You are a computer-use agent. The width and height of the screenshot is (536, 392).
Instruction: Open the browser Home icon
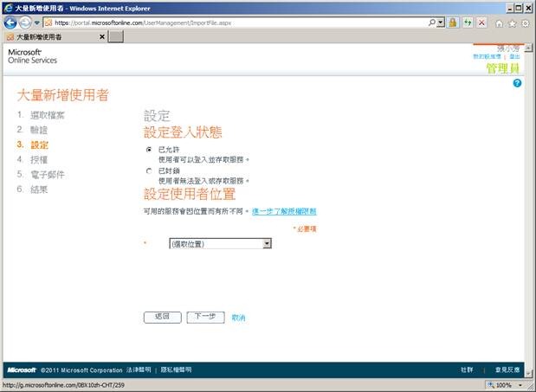pyautogui.click(x=499, y=23)
